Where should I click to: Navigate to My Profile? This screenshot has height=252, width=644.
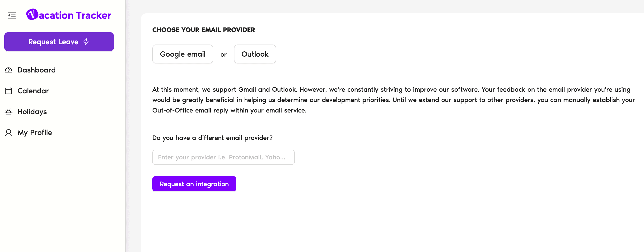[x=34, y=132]
